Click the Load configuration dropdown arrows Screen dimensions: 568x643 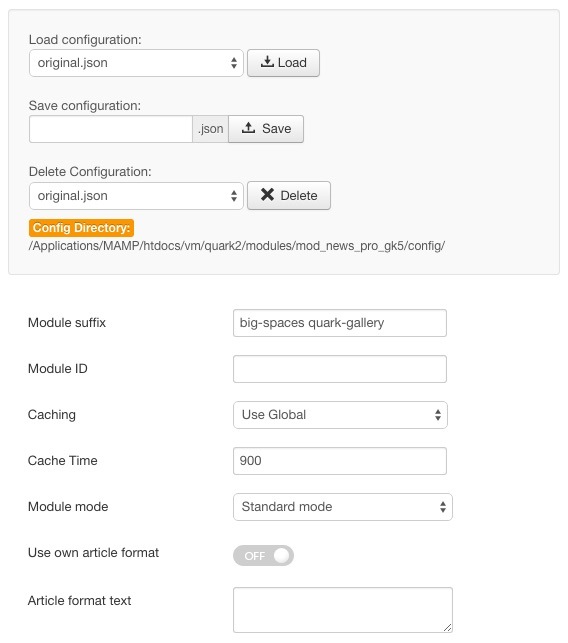point(234,63)
